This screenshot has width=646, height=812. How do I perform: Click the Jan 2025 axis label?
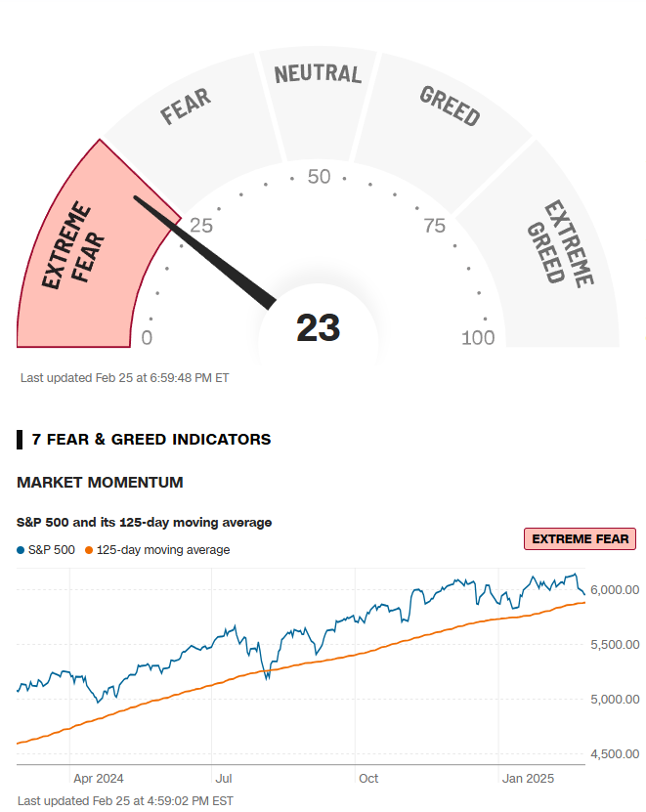(528, 779)
